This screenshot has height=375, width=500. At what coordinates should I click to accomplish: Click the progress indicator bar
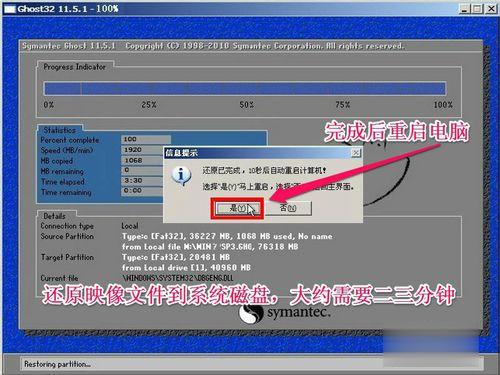tap(245, 89)
